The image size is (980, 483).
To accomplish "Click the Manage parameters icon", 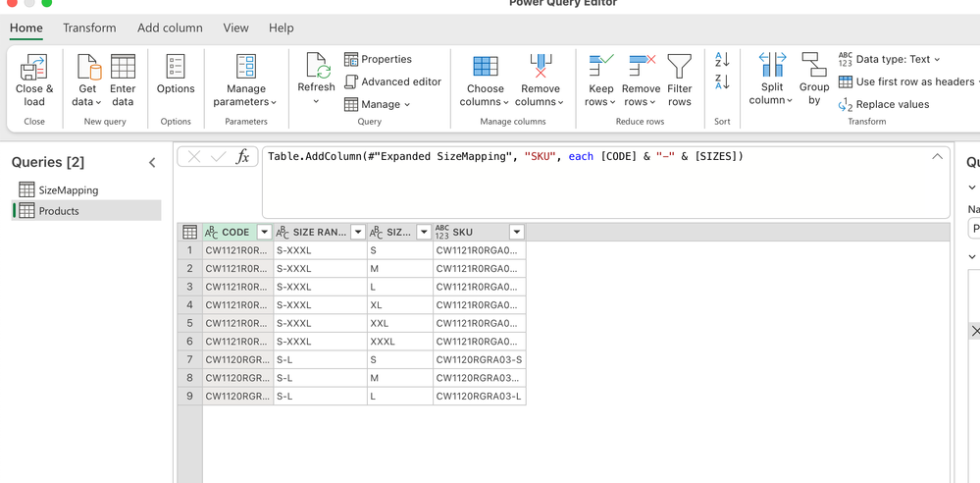I will [245, 67].
